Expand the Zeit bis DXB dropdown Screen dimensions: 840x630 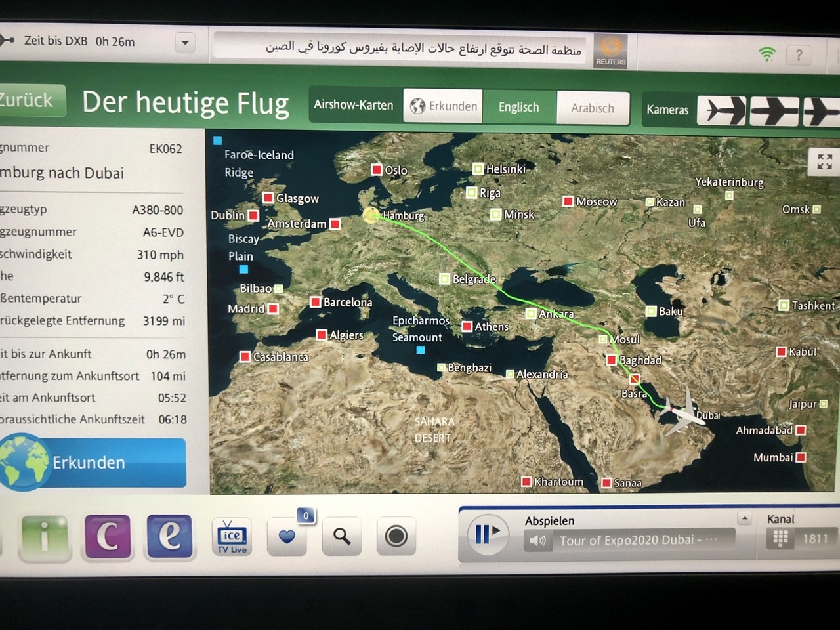click(x=185, y=43)
